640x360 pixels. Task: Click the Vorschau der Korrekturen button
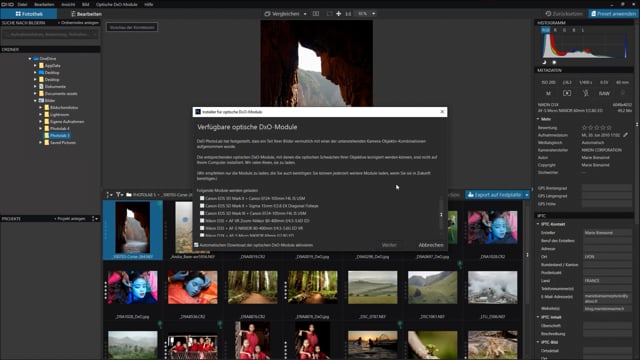pos(132,27)
